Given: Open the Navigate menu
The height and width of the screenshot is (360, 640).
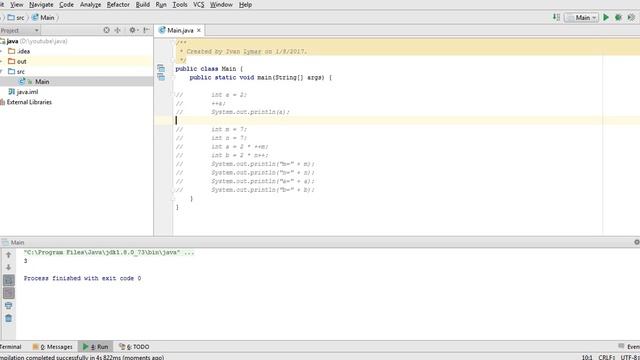Looking at the screenshot, I should click(x=41, y=4).
